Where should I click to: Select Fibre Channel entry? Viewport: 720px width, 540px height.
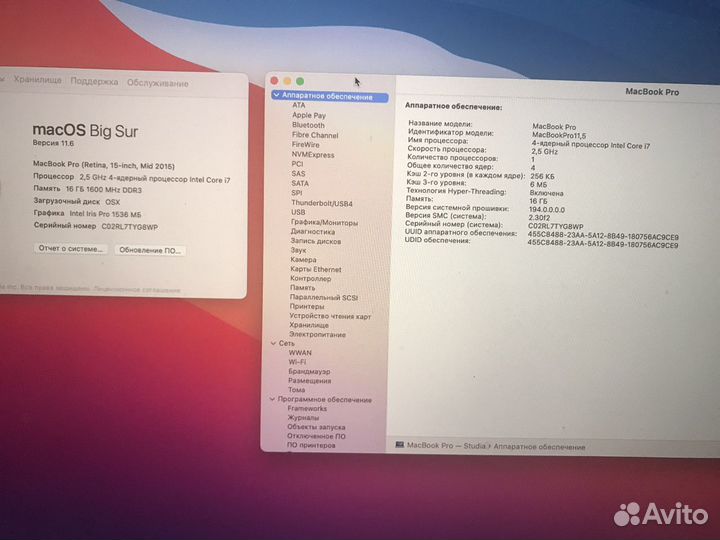pos(315,135)
